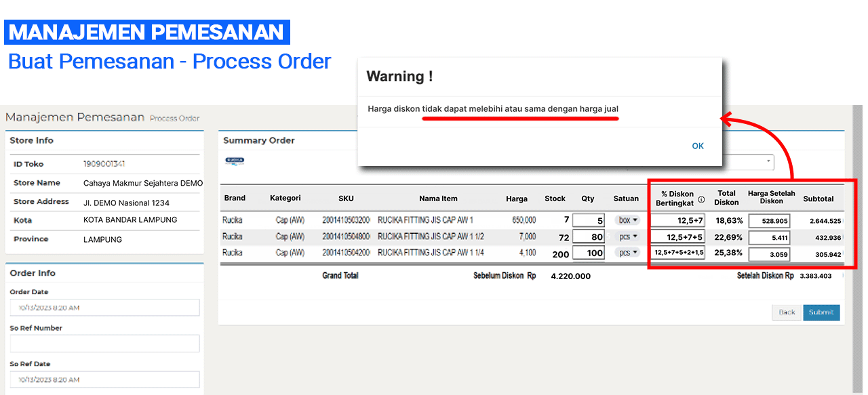Open Satuan dropdown for CAP AW 1 1/2

click(627, 237)
